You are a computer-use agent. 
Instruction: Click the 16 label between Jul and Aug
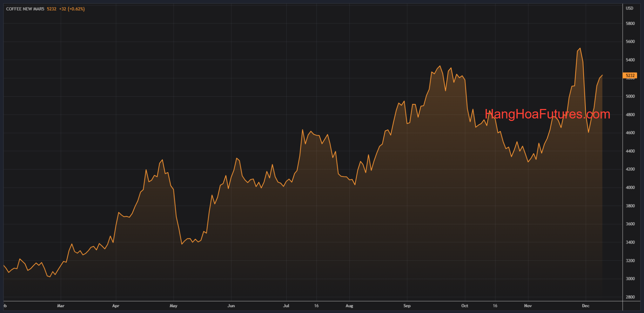[316, 306]
